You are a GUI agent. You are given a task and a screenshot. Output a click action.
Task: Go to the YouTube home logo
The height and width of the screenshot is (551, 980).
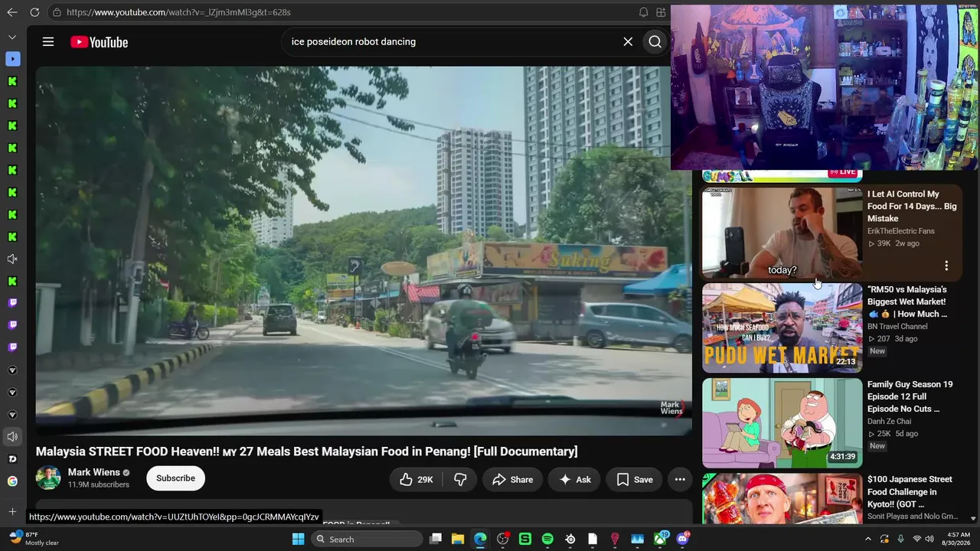click(100, 42)
